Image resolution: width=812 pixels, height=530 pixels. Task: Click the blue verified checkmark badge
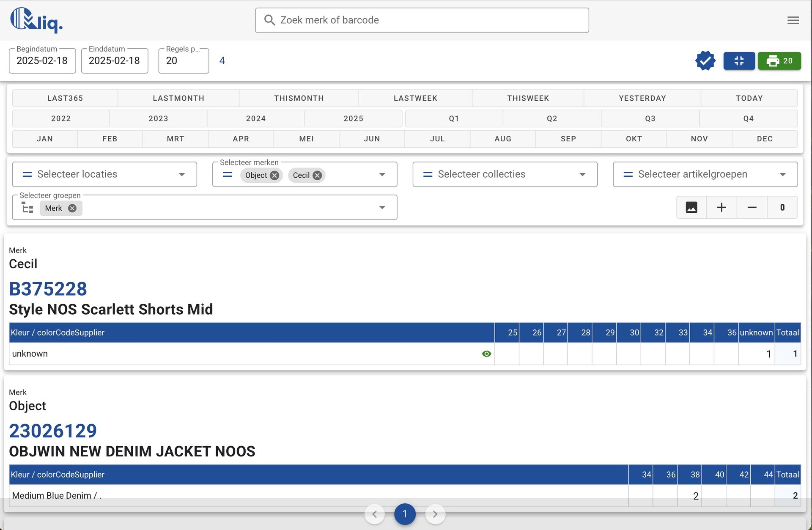pos(705,61)
